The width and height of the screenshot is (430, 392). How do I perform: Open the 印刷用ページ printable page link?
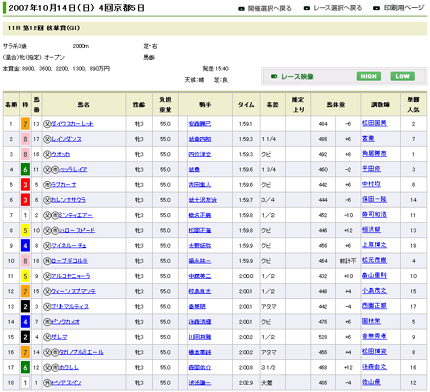tap(404, 8)
